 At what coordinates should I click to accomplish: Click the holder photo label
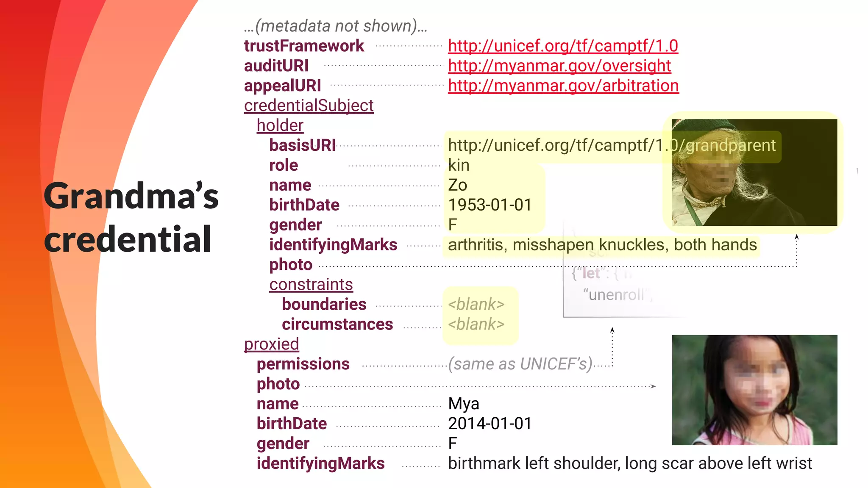coord(291,265)
